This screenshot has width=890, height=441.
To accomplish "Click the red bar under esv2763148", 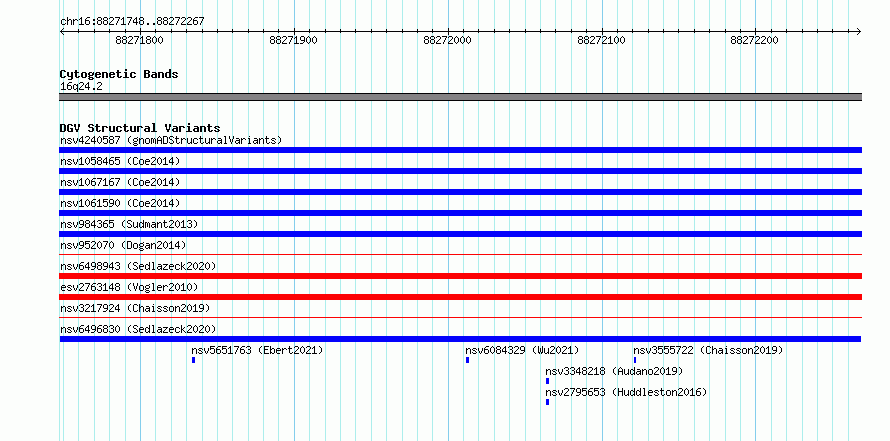I will pyautogui.click(x=460, y=297).
